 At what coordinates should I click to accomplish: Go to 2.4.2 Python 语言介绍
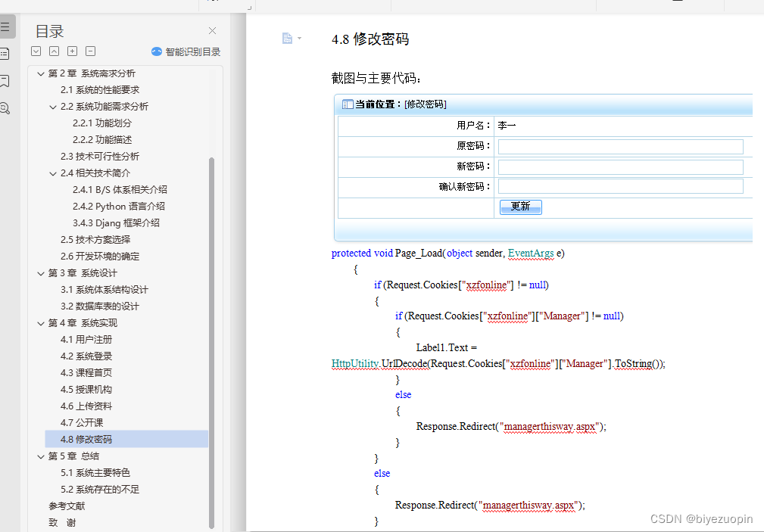119,207
